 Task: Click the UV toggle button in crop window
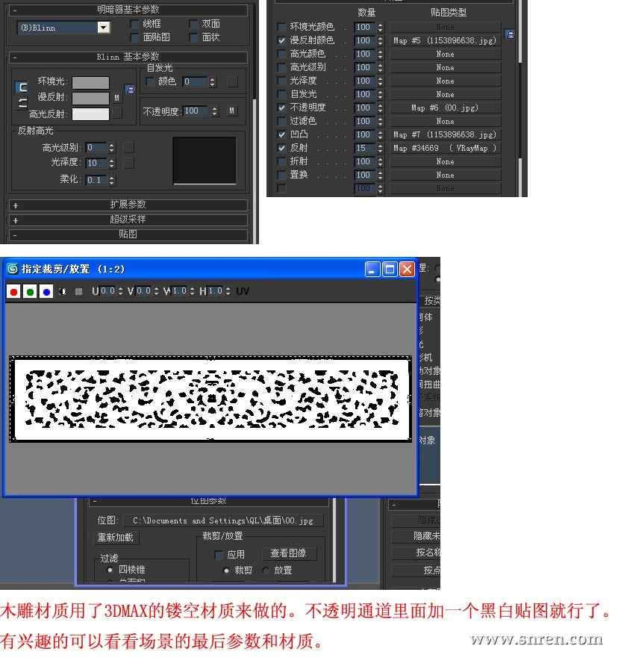click(x=242, y=291)
